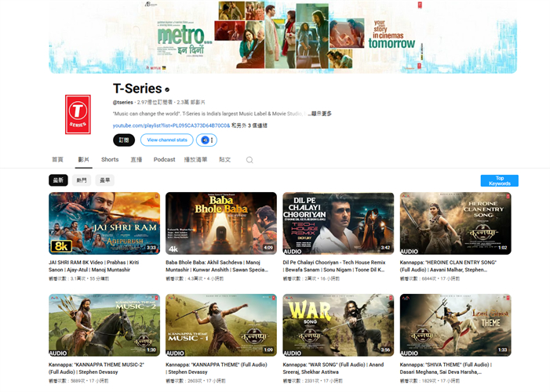Open the youtube.com/playlist link in channel info

point(171,125)
